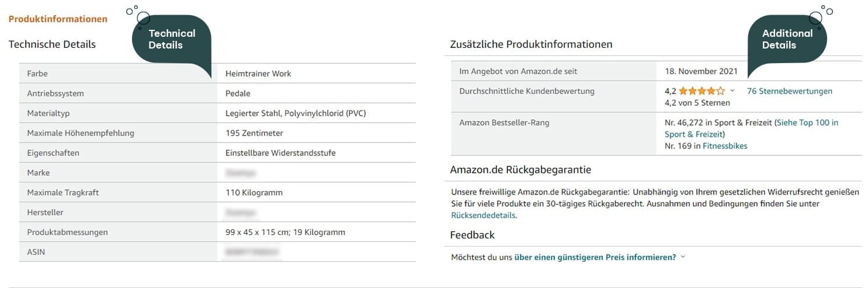Open Siehe Top 100 in Sport & Freizeit
Viewport: 868px width, 288px height.
[751, 129]
